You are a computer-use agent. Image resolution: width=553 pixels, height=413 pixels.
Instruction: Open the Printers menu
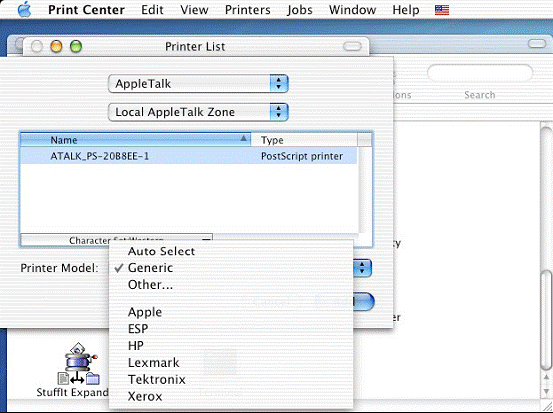(248, 10)
